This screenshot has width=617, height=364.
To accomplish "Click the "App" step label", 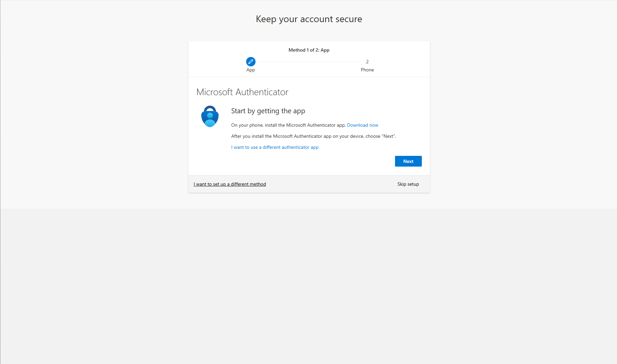I will tap(250, 70).
